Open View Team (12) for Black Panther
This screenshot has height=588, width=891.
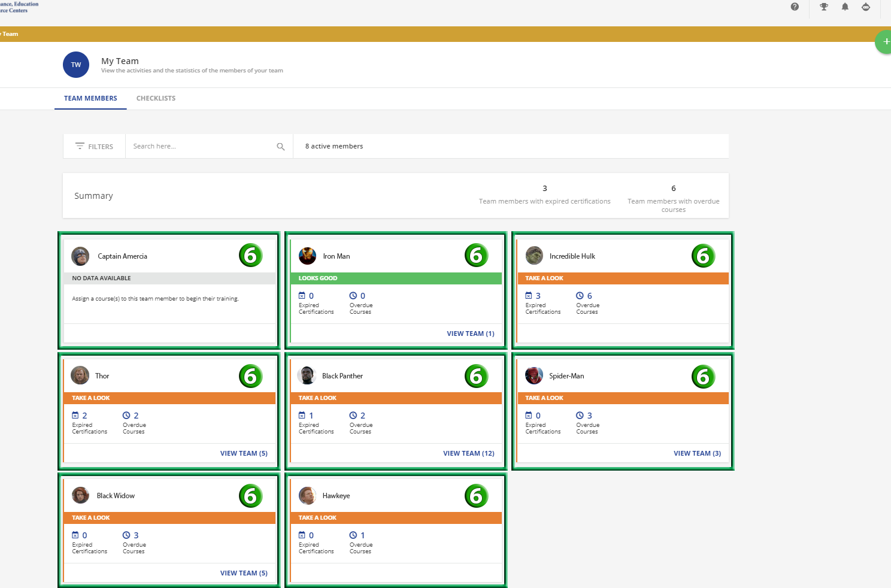point(468,453)
